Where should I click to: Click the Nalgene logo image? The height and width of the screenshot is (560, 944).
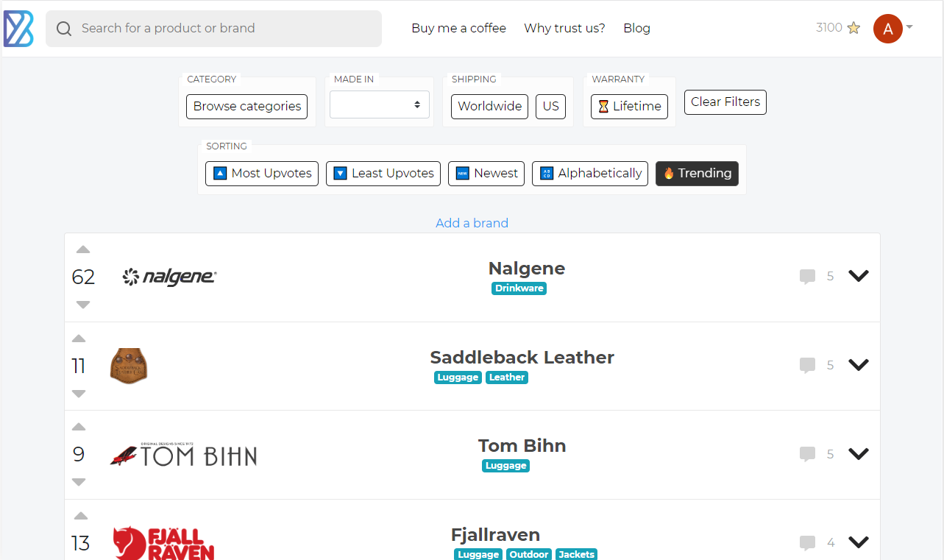[169, 277]
